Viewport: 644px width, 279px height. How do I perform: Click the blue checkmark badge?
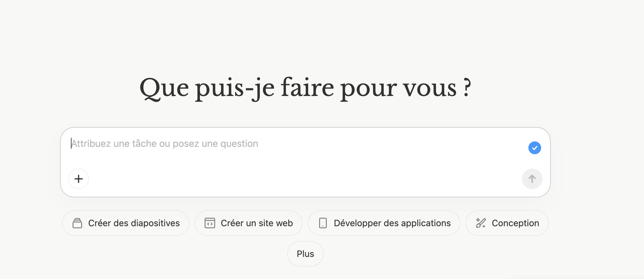(x=534, y=148)
